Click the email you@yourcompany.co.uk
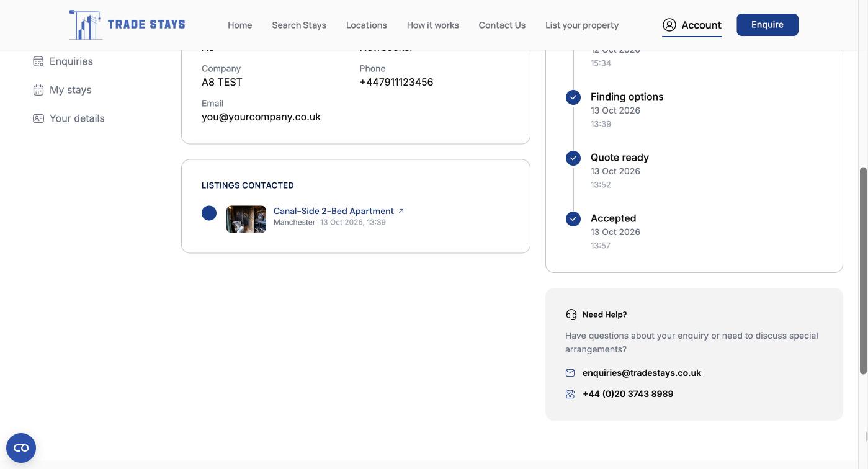Viewport: 868px width, 469px height. coord(261,117)
